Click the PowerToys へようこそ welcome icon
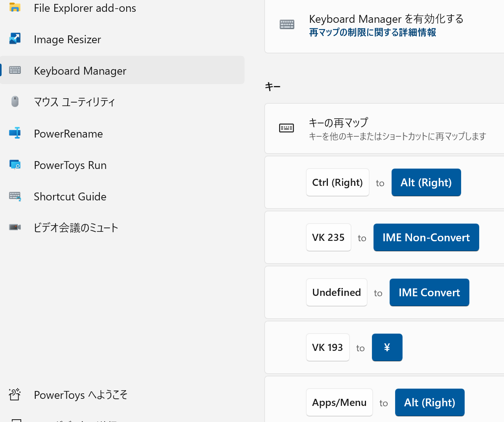Image resolution: width=504 pixels, height=422 pixels. click(x=15, y=394)
